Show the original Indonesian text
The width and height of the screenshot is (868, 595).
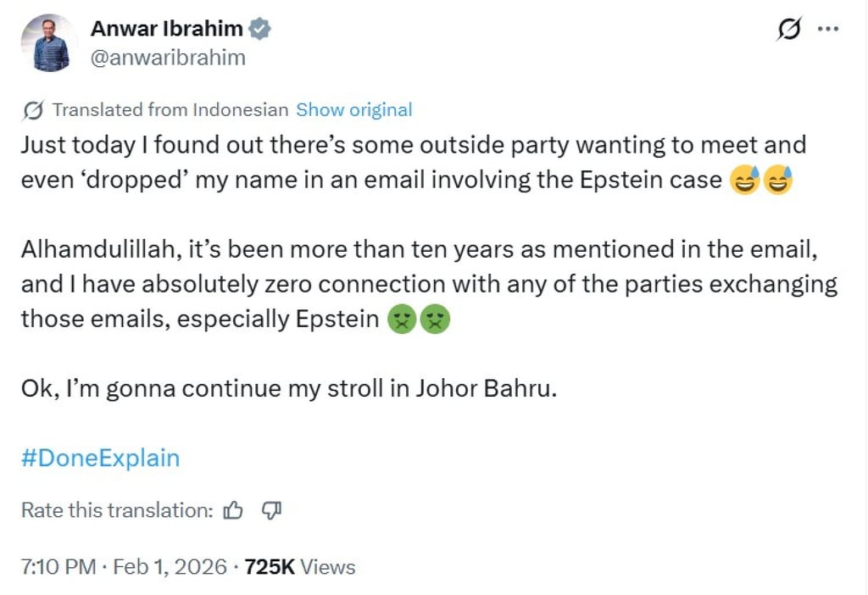click(x=353, y=109)
